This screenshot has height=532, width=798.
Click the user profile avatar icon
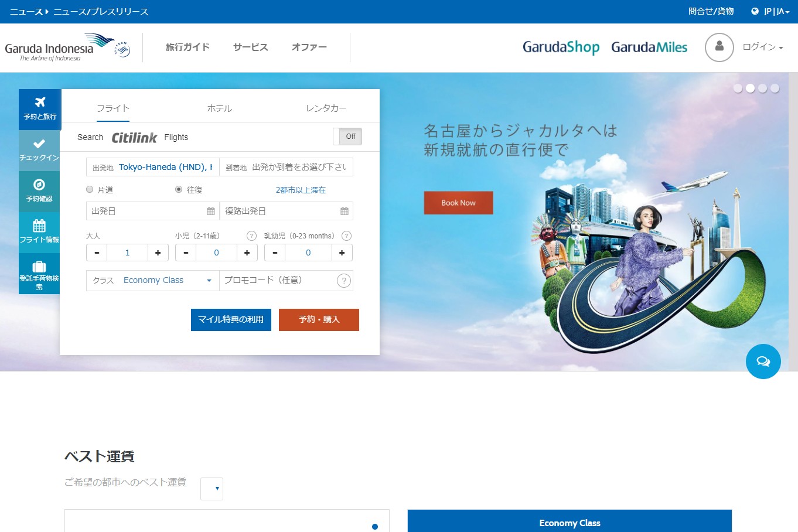click(719, 47)
